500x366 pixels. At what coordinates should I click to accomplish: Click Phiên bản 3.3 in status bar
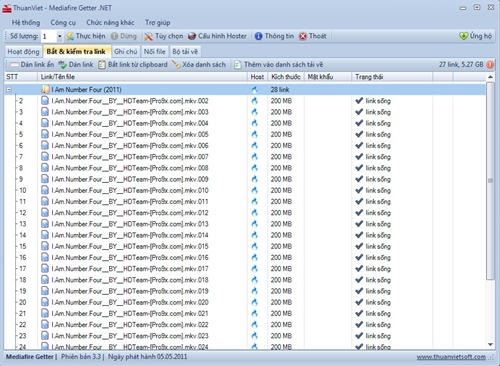[81, 357]
